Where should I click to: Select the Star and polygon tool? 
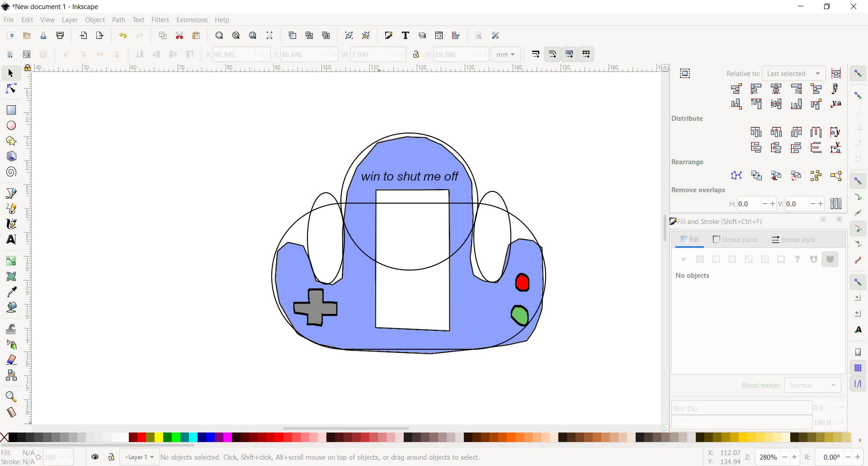(11, 142)
